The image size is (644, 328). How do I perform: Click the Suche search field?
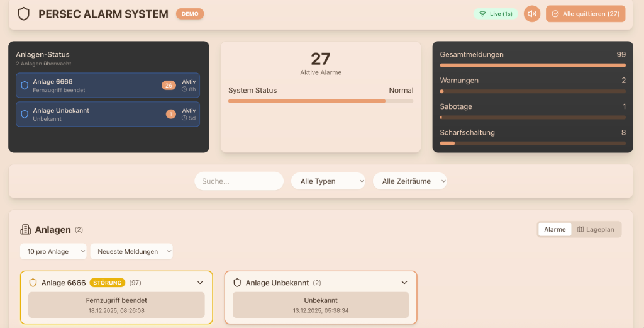239,181
